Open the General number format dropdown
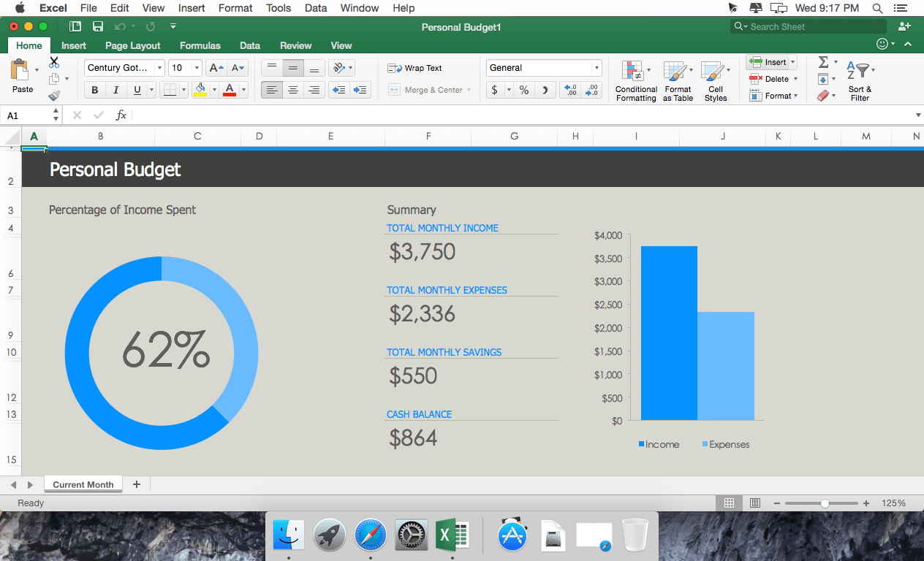Viewport: 924px width, 561px height. pos(596,67)
